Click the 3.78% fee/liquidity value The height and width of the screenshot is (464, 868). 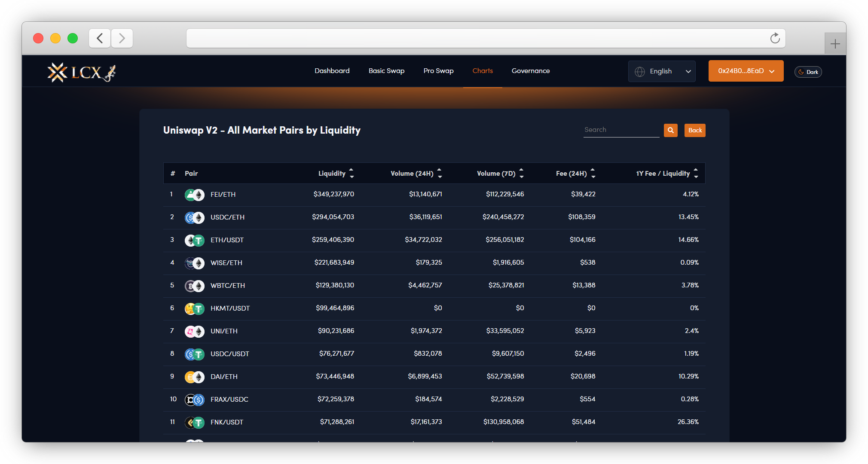pyautogui.click(x=690, y=285)
